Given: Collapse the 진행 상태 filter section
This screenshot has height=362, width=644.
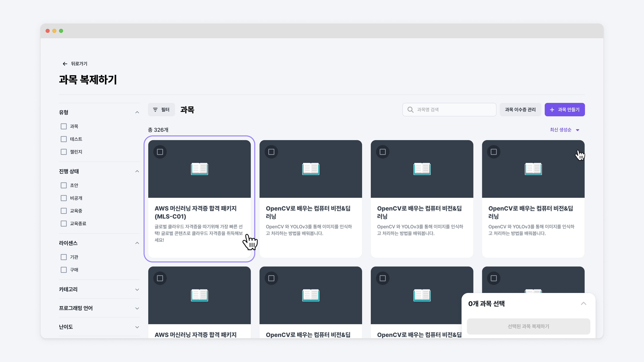Looking at the screenshot, I should 137,171.
